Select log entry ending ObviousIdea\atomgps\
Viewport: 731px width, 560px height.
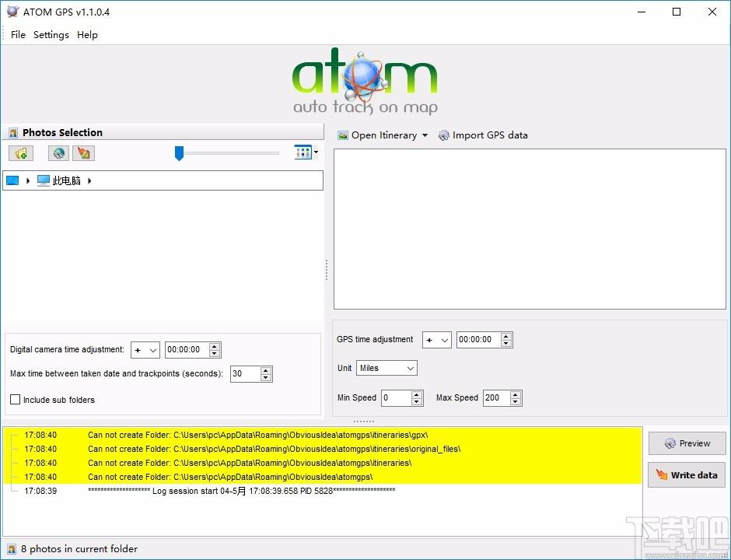tap(323, 477)
